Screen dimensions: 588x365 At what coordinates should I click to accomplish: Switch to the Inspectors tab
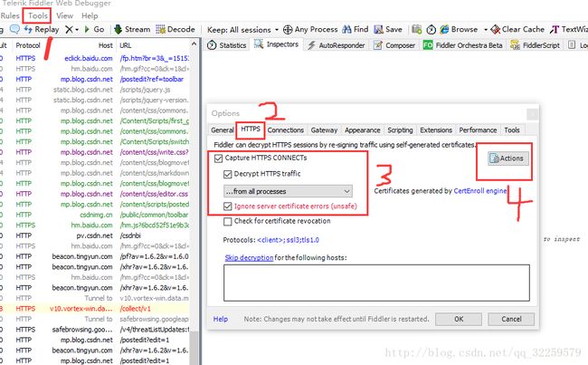click(x=277, y=44)
